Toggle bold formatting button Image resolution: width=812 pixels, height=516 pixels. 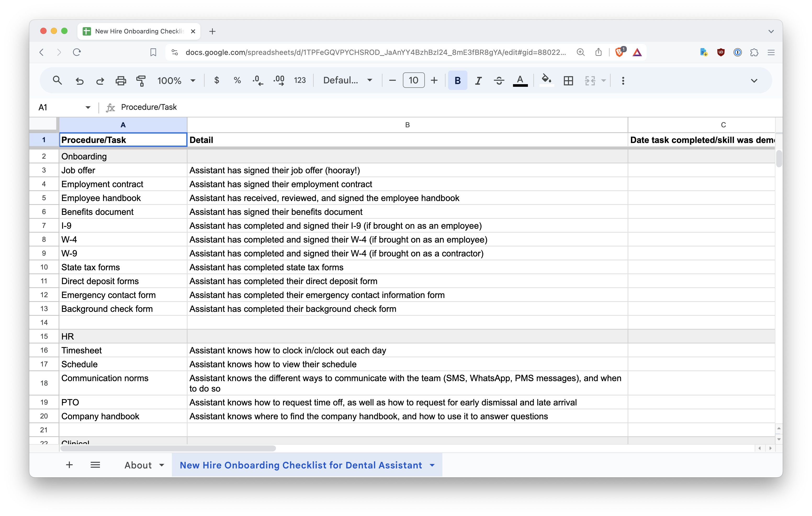457,81
